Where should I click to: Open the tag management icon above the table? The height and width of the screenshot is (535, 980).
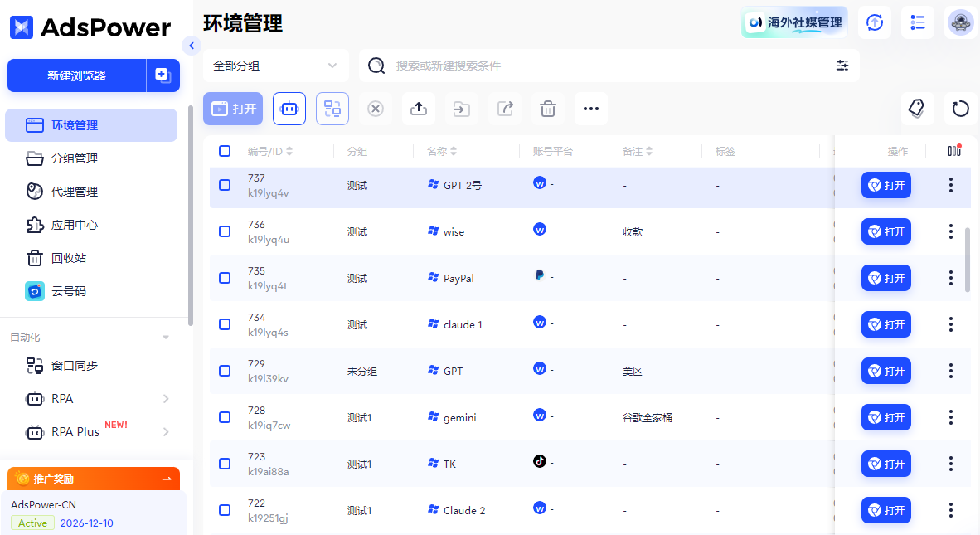[917, 109]
